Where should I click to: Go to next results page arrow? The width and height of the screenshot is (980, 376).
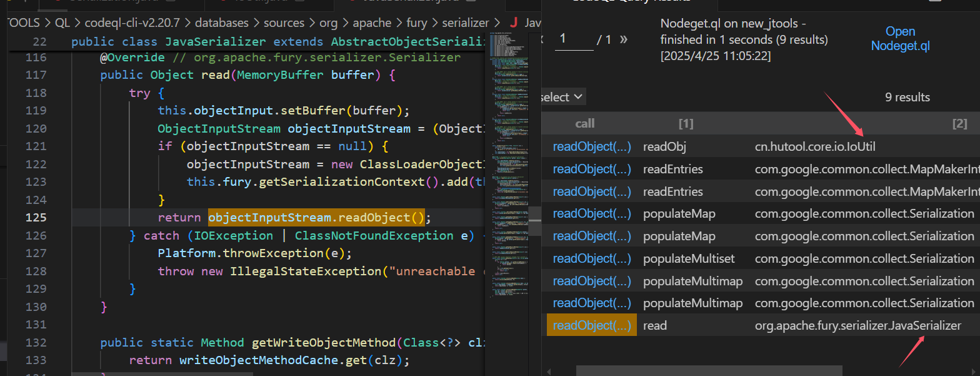pos(622,39)
